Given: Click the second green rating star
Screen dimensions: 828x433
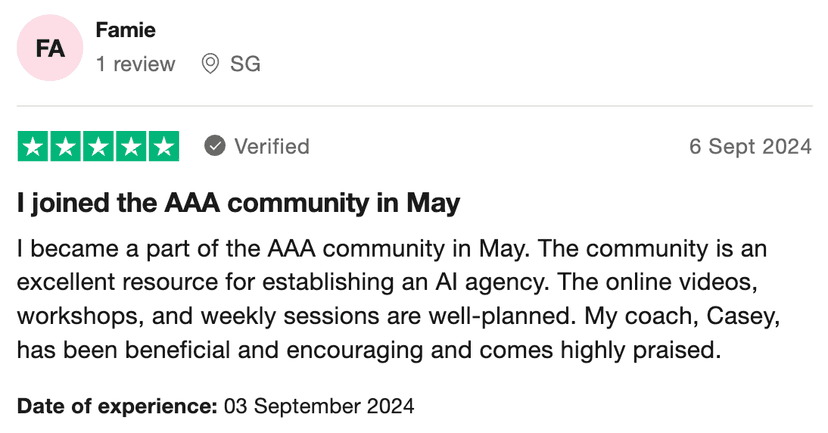Looking at the screenshot, I should click(x=66, y=146).
